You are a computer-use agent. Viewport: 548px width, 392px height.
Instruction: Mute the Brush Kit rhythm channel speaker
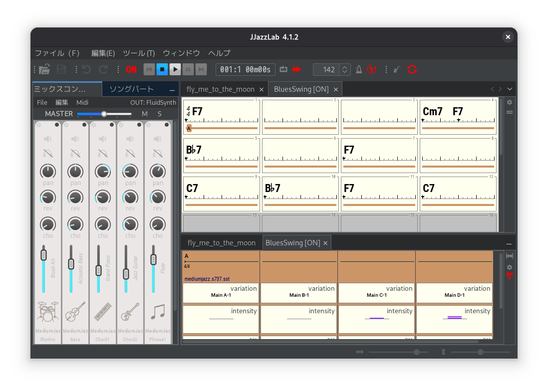click(48, 139)
